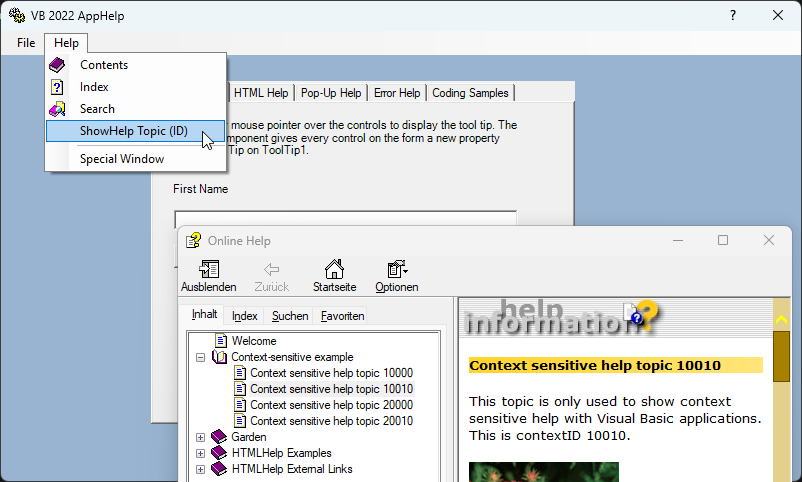The width and height of the screenshot is (802, 482).
Task: Click the Contents book icon in Help menu
Action: pyautogui.click(x=58, y=65)
